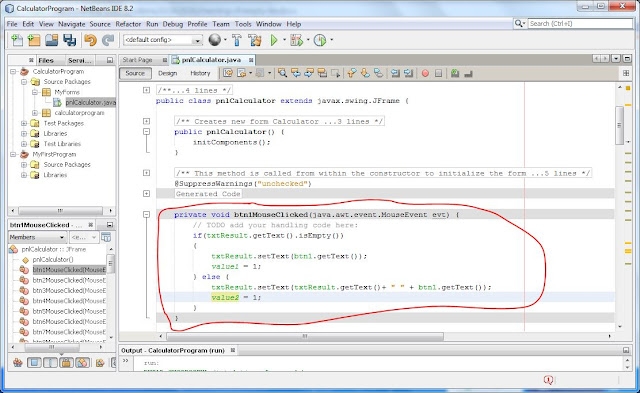Click the Next Bookmark icon
640x393 pixels.
tap(365, 73)
